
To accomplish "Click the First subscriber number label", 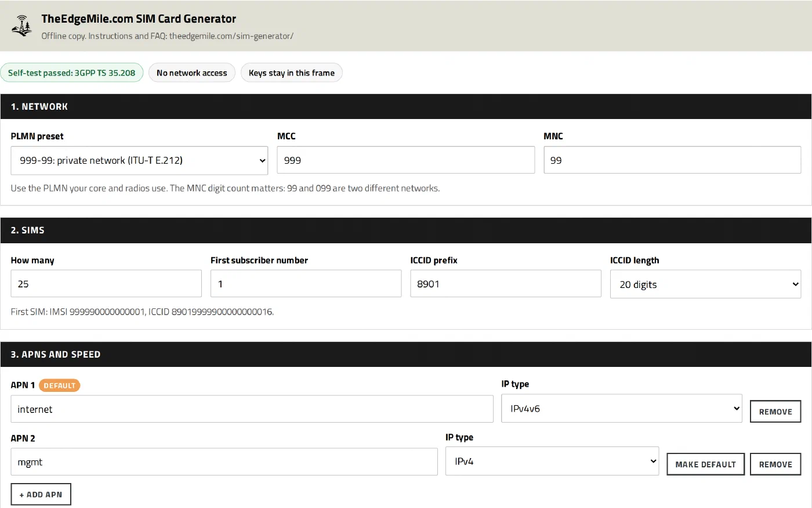I will 259,260.
